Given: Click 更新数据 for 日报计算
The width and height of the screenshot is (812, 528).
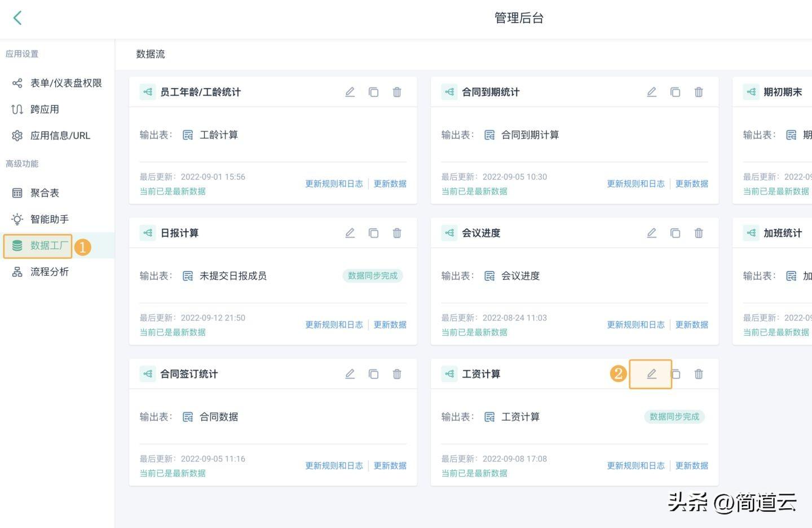Looking at the screenshot, I should (390, 325).
